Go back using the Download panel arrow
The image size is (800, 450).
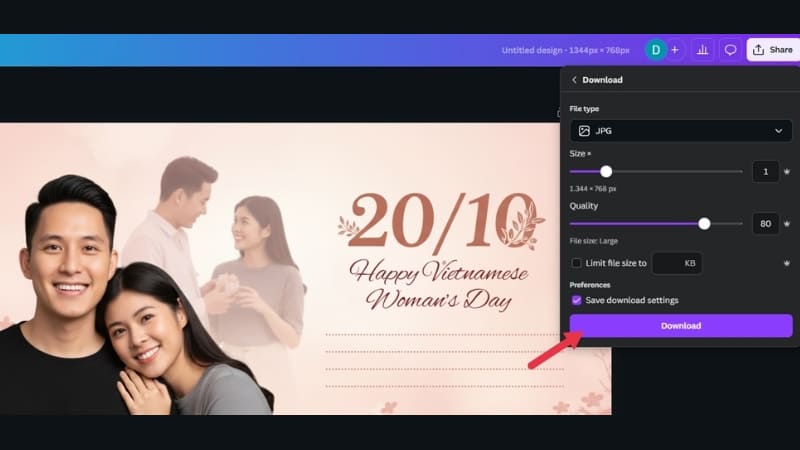(x=574, y=80)
